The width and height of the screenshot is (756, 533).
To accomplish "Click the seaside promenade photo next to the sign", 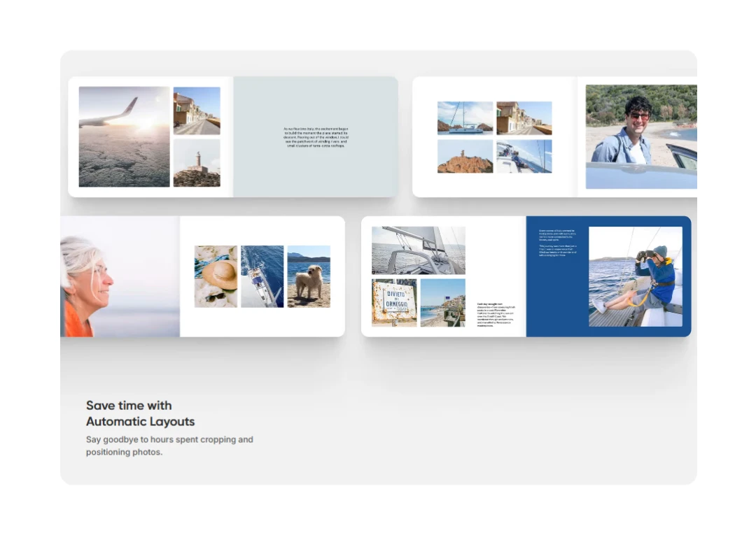I will coord(442,304).
